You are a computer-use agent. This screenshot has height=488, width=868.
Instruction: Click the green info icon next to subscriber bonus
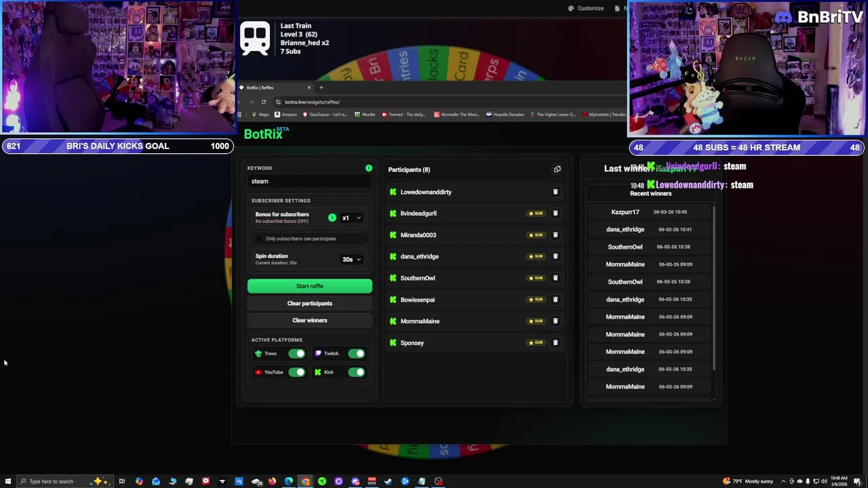coord(332,218)
